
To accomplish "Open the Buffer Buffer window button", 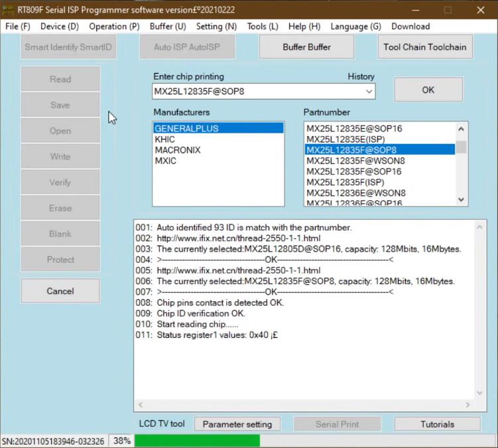I will click(x=306, y=47).
